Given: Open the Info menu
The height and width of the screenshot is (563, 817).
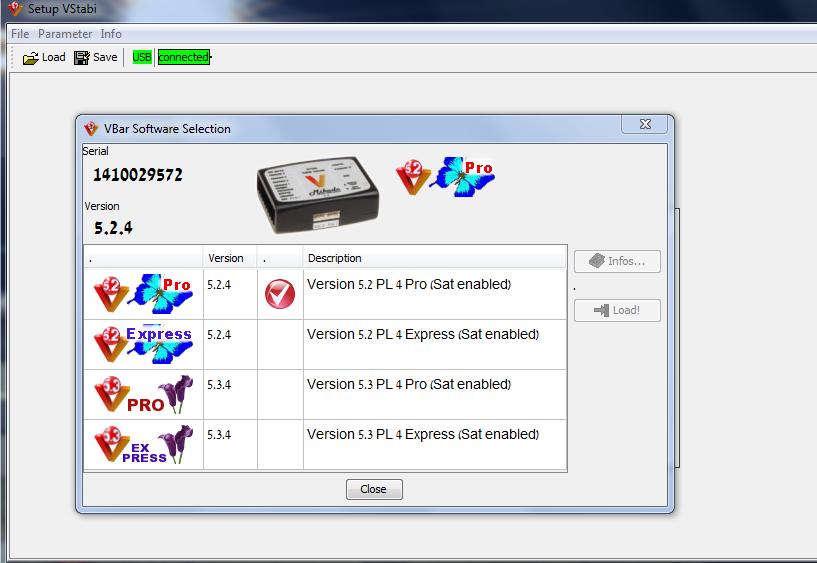Looking at the screenshot, I should click(111, 34).
